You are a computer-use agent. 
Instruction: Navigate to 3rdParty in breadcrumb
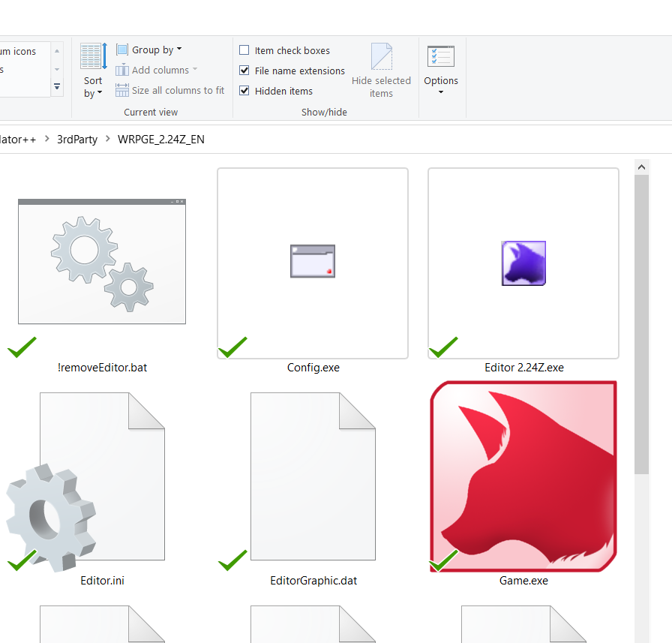(x=77, y=140)
